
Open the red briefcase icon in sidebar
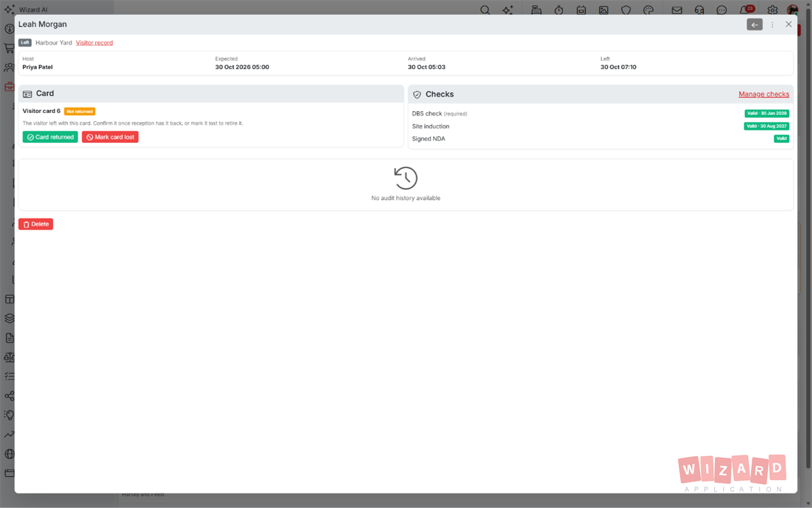(x=10, y=87)
